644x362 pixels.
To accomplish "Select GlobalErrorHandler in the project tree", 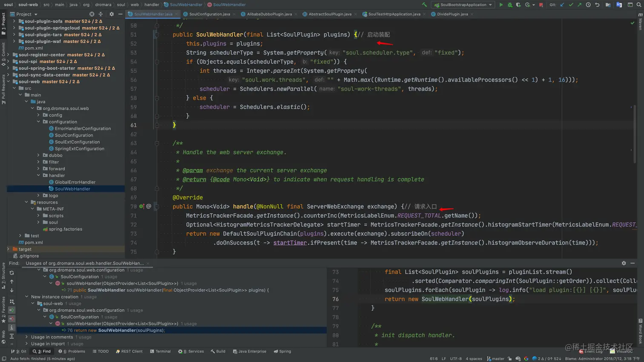I will pos(75,182).
